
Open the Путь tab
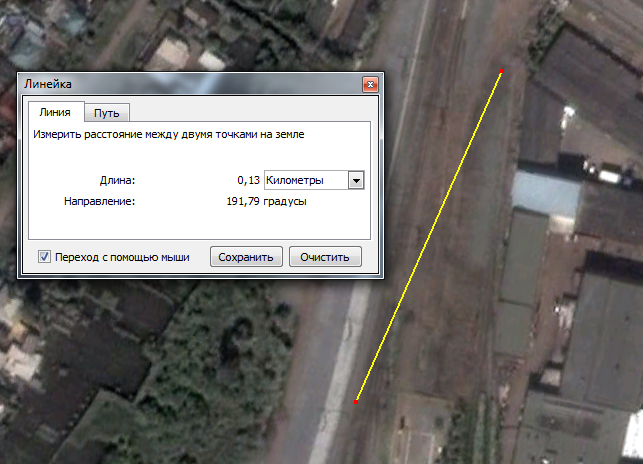pos(106,113)
